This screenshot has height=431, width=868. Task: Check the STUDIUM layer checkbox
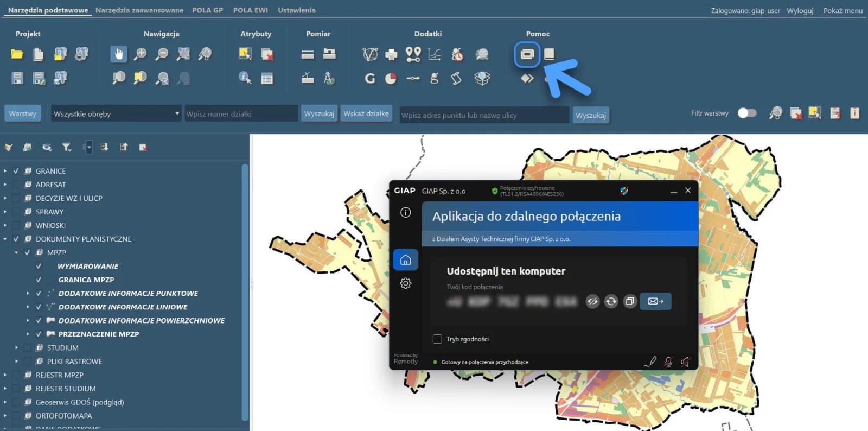27,347
